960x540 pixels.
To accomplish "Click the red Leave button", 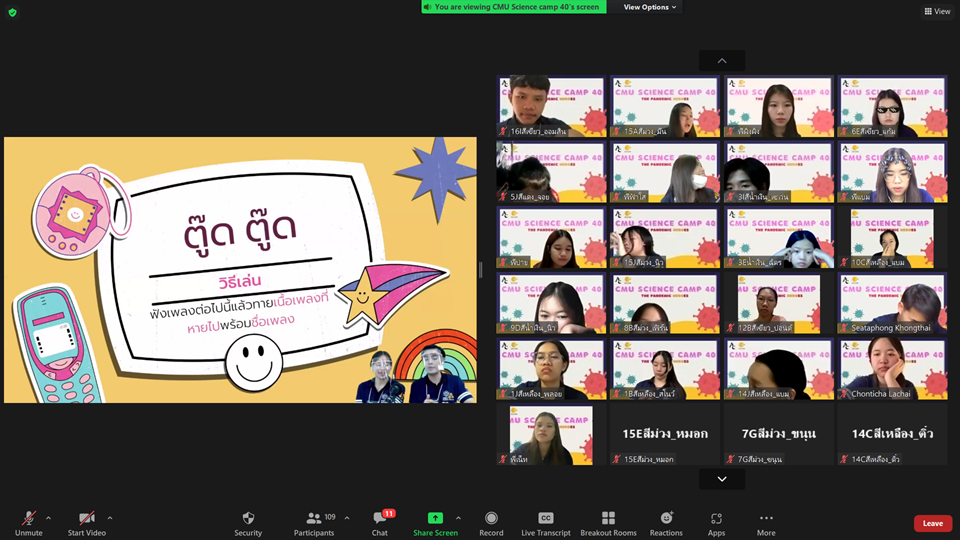I will point(932,523).
